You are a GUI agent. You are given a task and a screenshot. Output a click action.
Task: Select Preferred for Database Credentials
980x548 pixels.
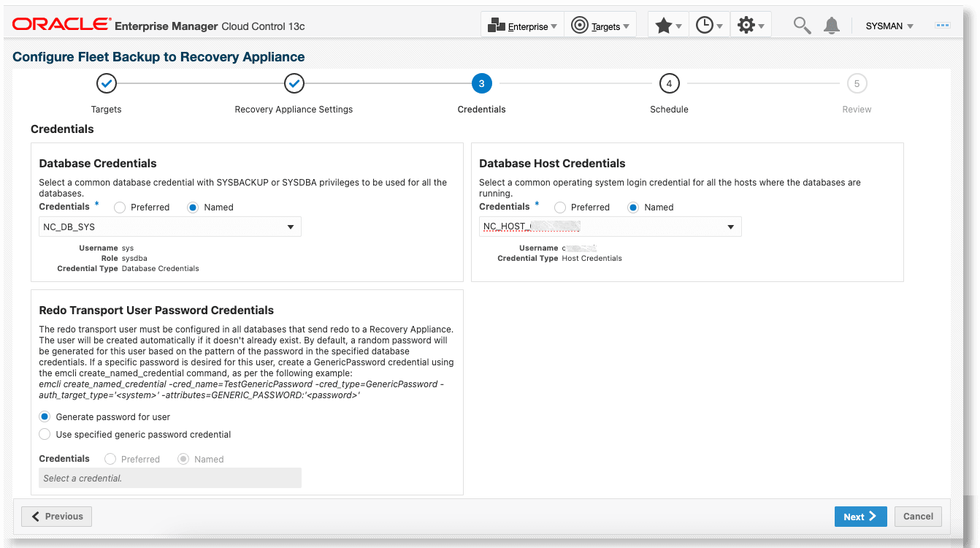(x=119, y=208)
